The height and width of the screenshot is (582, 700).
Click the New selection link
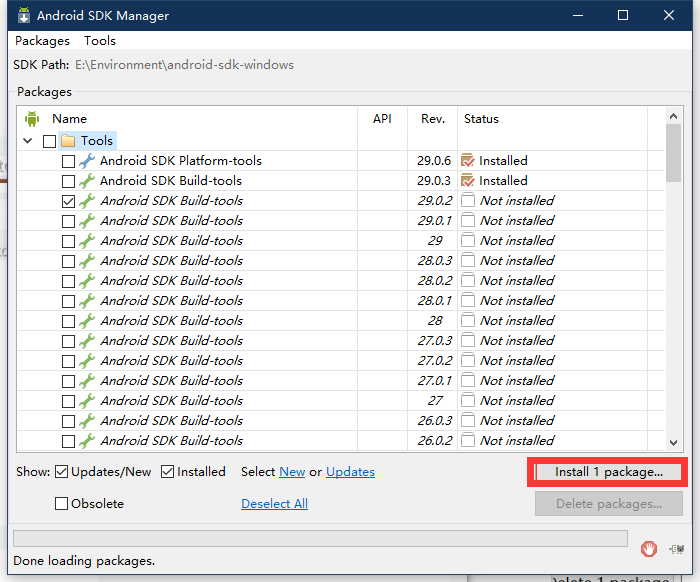click(x=292, y=472)
